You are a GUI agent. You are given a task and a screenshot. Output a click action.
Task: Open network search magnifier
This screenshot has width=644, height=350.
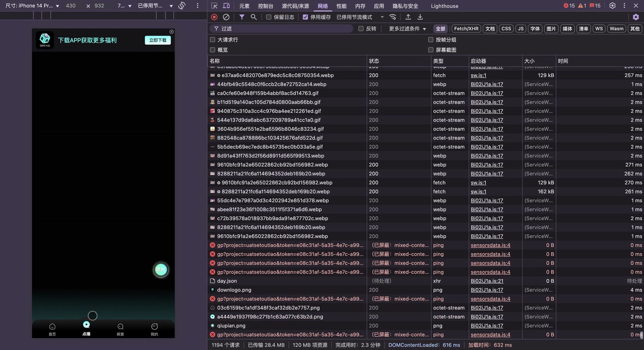click(254, 17)
